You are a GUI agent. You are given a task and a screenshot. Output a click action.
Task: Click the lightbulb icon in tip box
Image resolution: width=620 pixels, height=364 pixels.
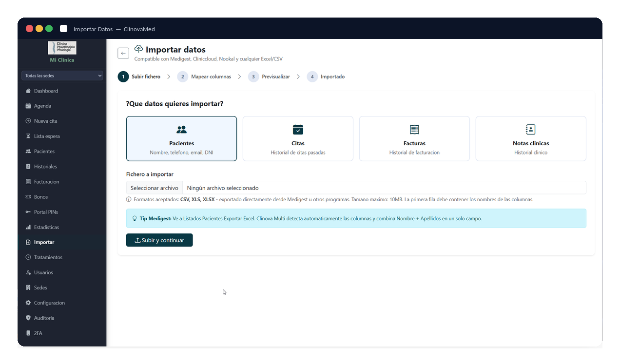pos(135,218)
